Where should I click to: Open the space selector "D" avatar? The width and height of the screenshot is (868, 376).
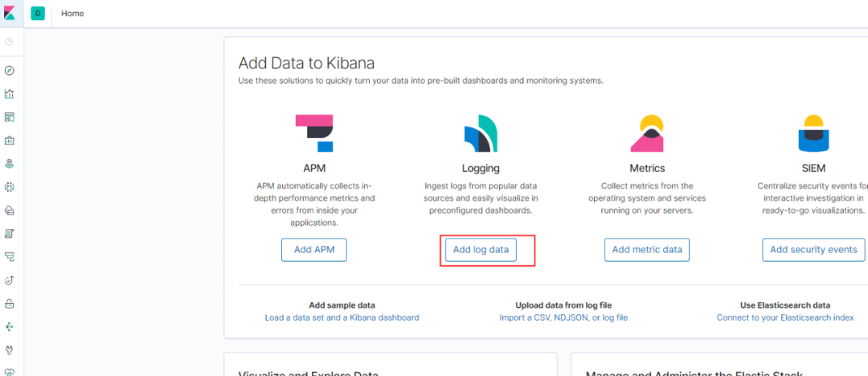pyautogui.click(x=38, y=14)
